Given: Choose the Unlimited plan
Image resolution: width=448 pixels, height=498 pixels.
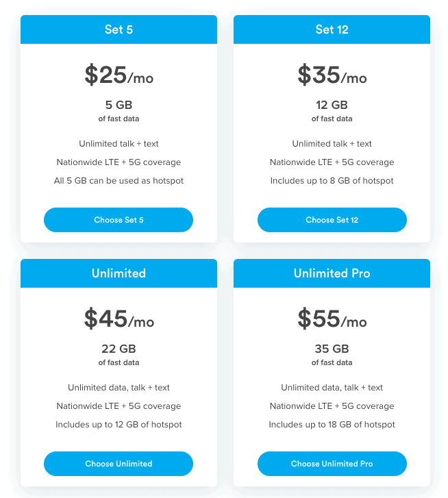Looking at the screenshot, I should [119, 464].
